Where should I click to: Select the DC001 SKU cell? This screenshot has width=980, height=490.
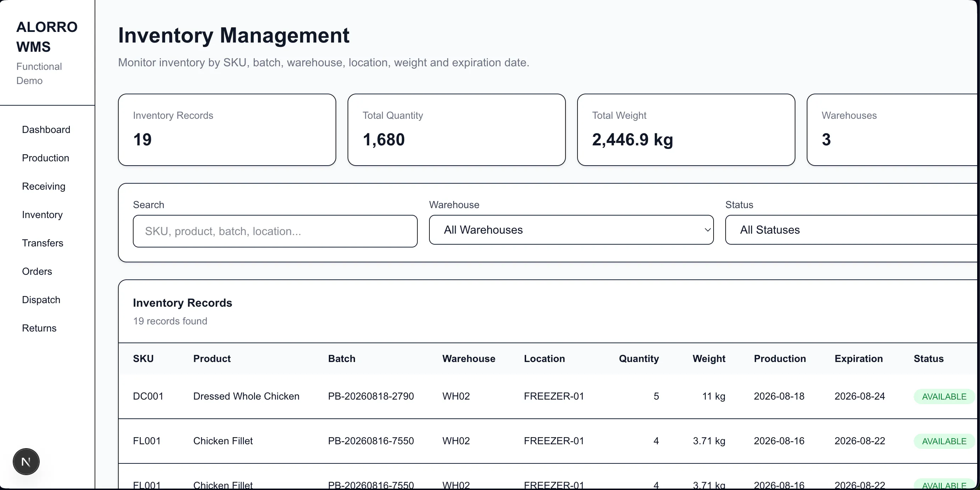(x=148, y=396)
